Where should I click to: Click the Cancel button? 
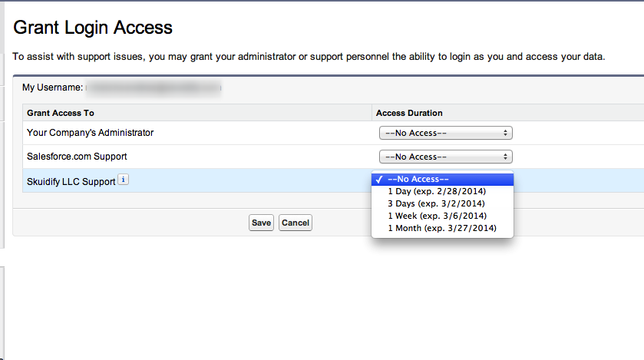(x=296, y=223)
